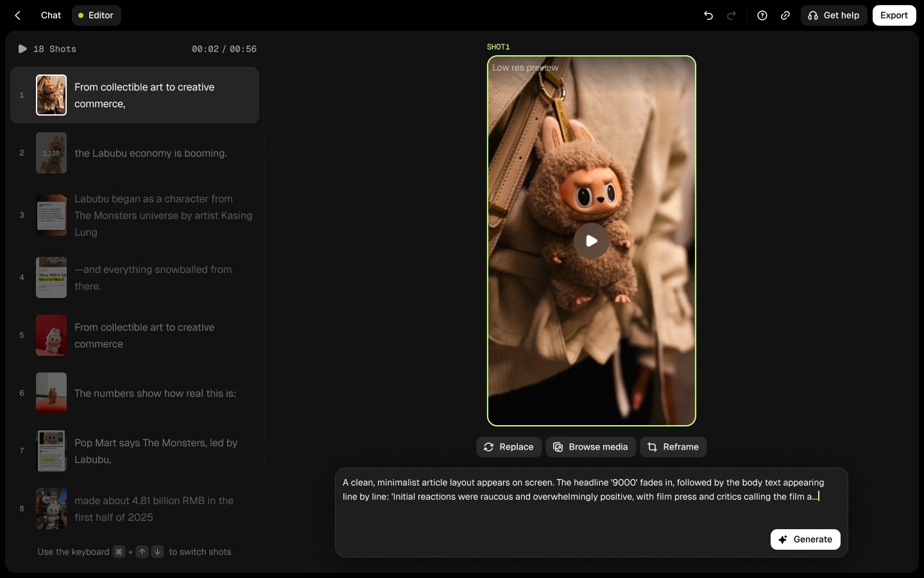Open shot 5 red thumbnail

[x=51, y=335]
